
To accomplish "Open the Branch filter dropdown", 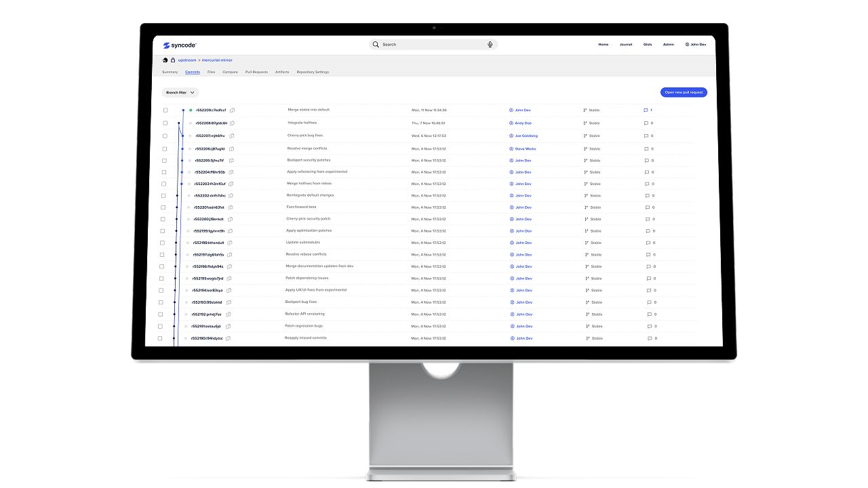I will [x=180, y=92].
